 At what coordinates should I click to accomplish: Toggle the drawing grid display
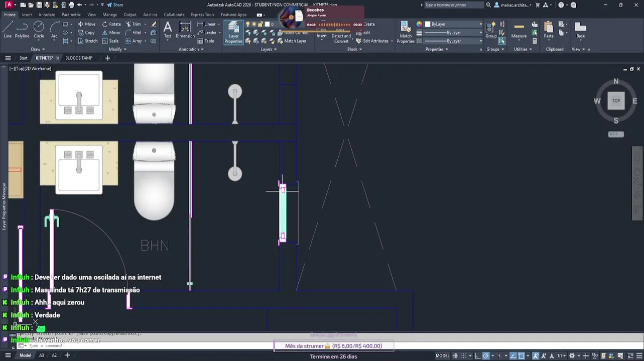[x=456, y=355]
